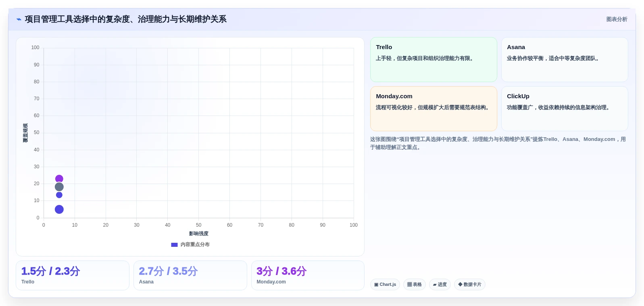This screenshot has height=306, width=644.
Task: Select the purple bubble on the scatter chart
Action: 59,179
